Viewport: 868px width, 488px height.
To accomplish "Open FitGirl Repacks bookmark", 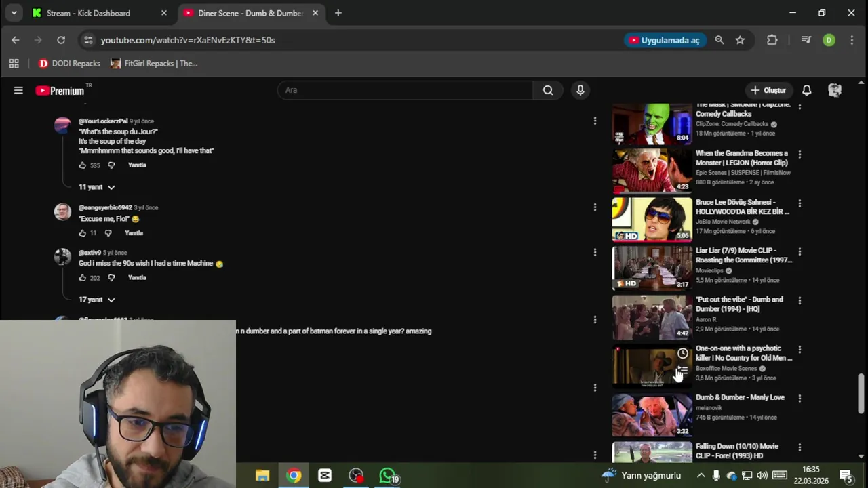I will point(154,64).
